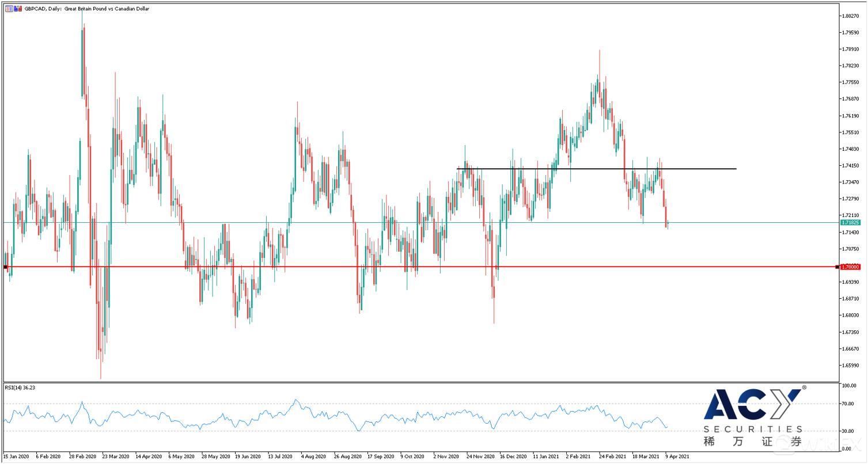Image resolution: width=868 pixels, height=464 pixels.
Task: Click the 1.76190 price scale label
Action: pos(850,116)
